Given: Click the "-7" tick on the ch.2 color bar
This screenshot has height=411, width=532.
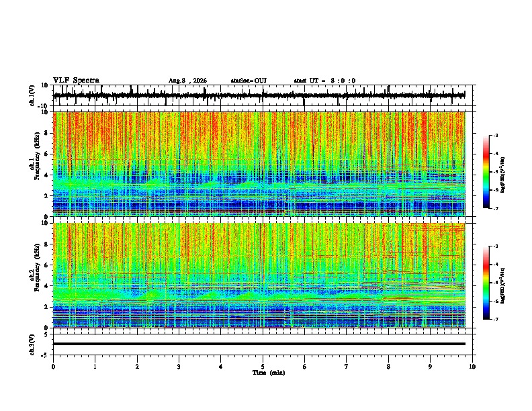Looking at the screenshot, I should pyautogui.click(x=495, y=319).
